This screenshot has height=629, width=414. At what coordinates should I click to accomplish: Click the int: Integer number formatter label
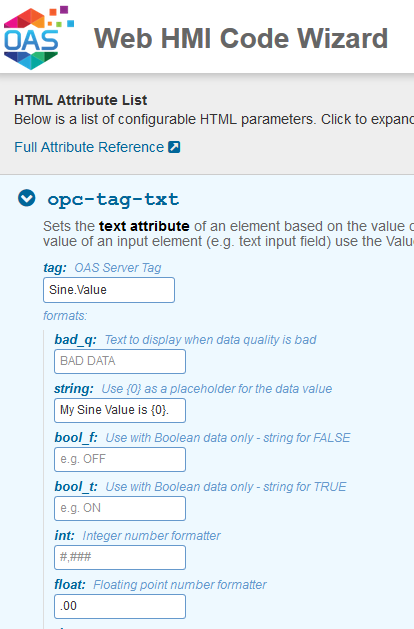point(138,536)
